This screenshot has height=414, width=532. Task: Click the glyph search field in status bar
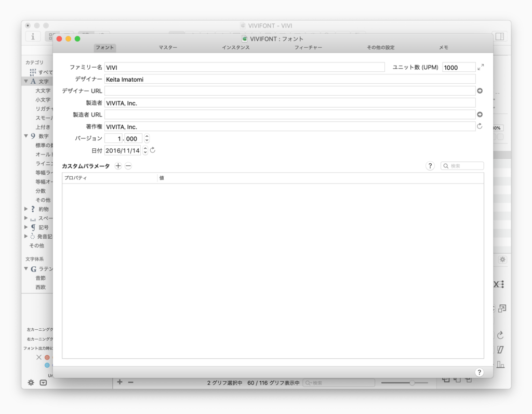pos(339,383)
